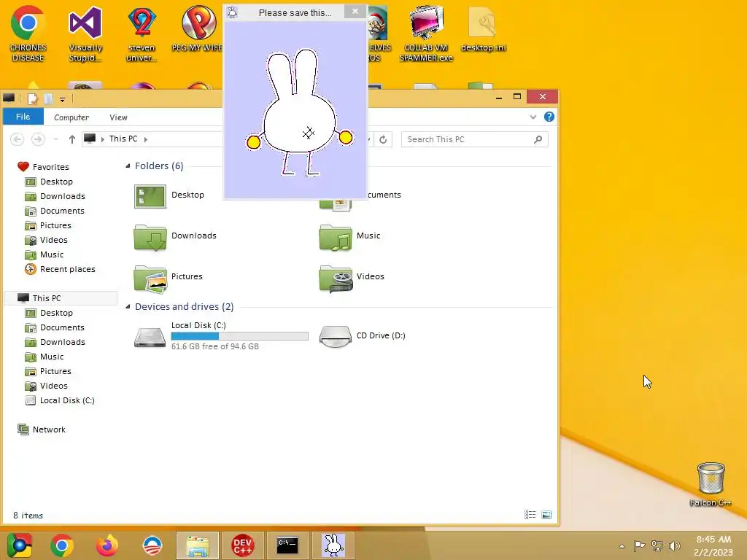Screen dimensions: 747x560
Task: Click the volume speaker tray icon
Action: (x=674, y=545)
